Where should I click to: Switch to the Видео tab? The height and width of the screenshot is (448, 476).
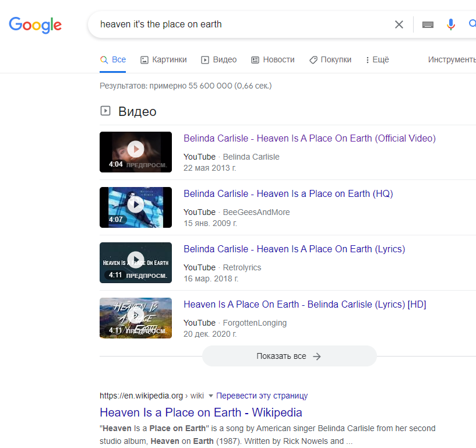218,60
